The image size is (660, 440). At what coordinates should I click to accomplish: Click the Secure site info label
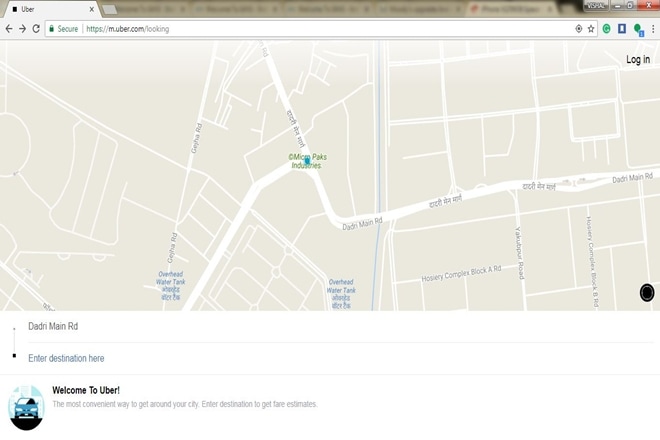click(x=62, y=29)
